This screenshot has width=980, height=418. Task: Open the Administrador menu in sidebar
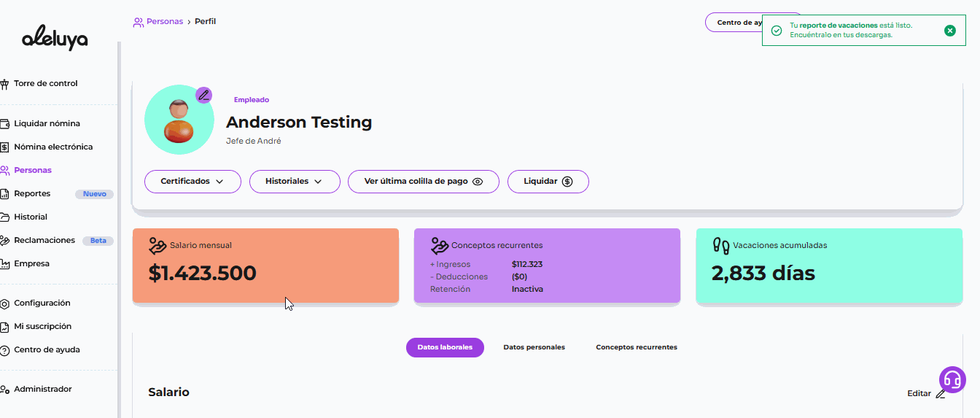(42, 390)
